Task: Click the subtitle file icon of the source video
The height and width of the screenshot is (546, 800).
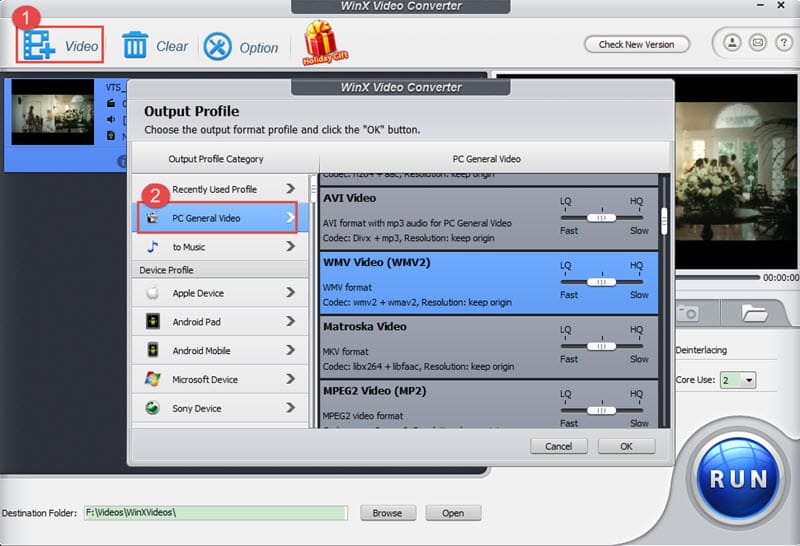Action: tap(111, 136)
